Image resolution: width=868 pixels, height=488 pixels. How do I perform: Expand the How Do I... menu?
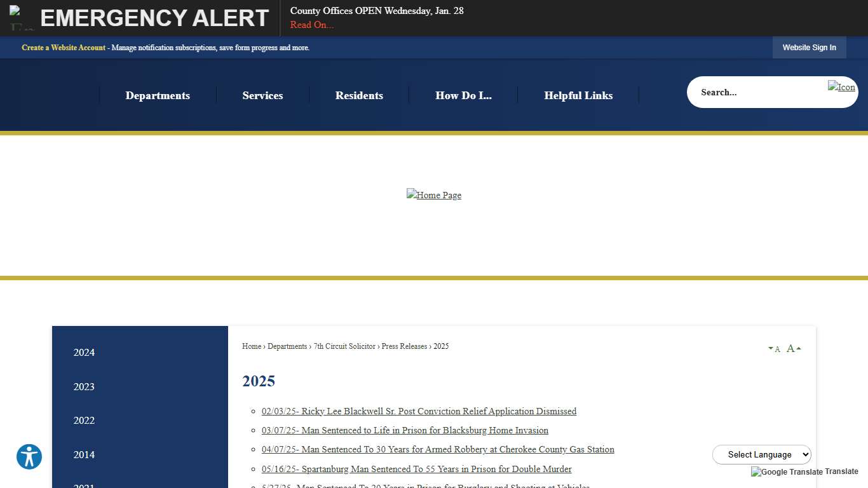tap(463, 95)
